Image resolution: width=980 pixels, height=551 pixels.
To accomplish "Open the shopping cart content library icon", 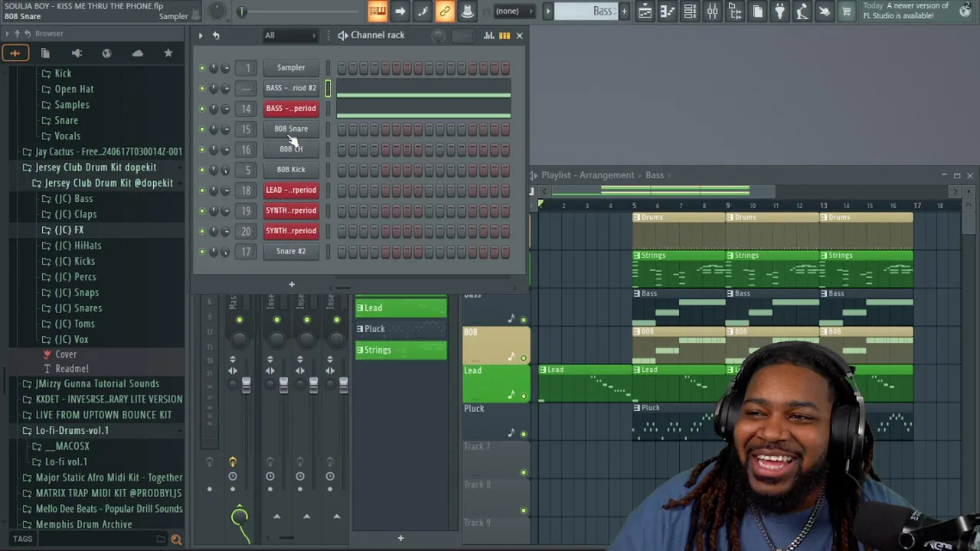I will click(846, 11).
